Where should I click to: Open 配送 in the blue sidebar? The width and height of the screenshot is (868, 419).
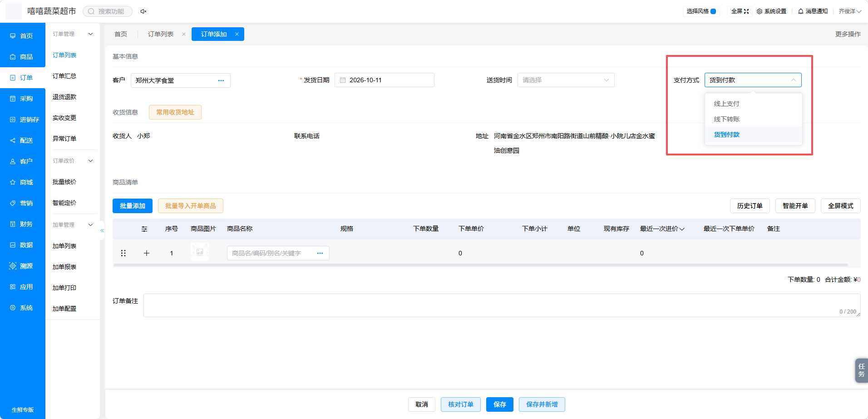tap(23, 140)
